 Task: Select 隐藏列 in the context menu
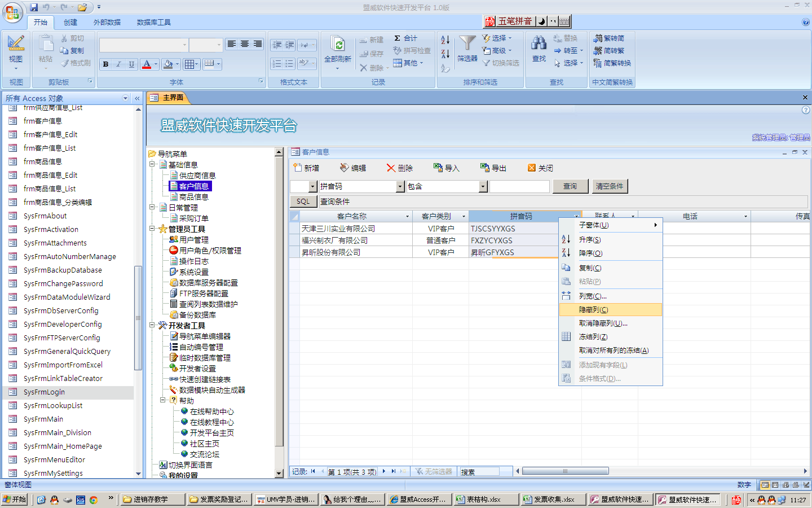pyautogui.click(x=594, y=310)
